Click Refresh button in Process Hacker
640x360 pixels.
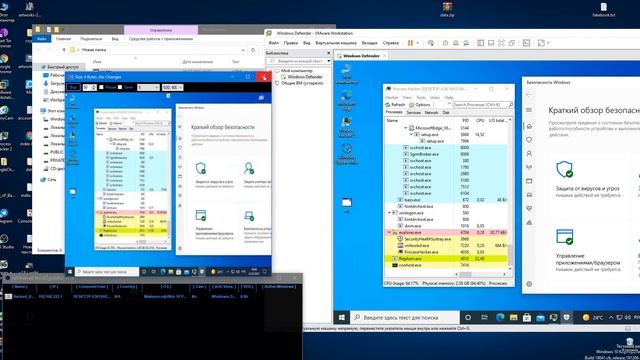click(x=395, y=105)
